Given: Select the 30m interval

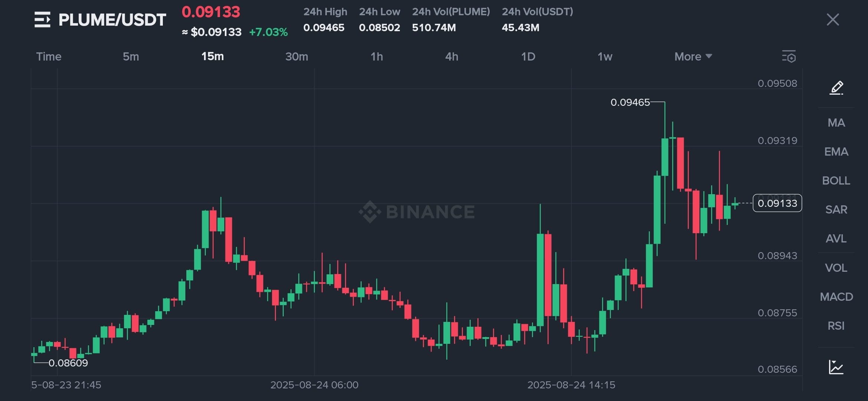Looking at the screenshot, I should click(297, 56).
